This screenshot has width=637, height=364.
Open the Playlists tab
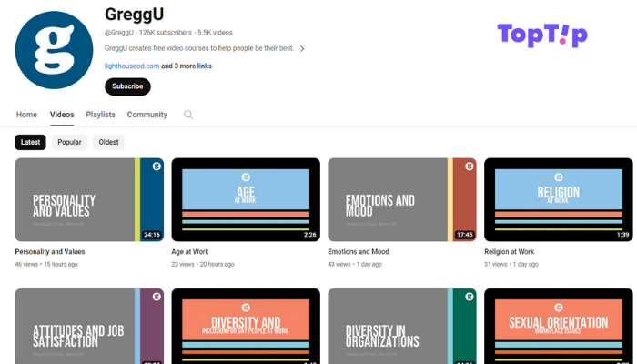pyautogui.click(x=100, y=115)
